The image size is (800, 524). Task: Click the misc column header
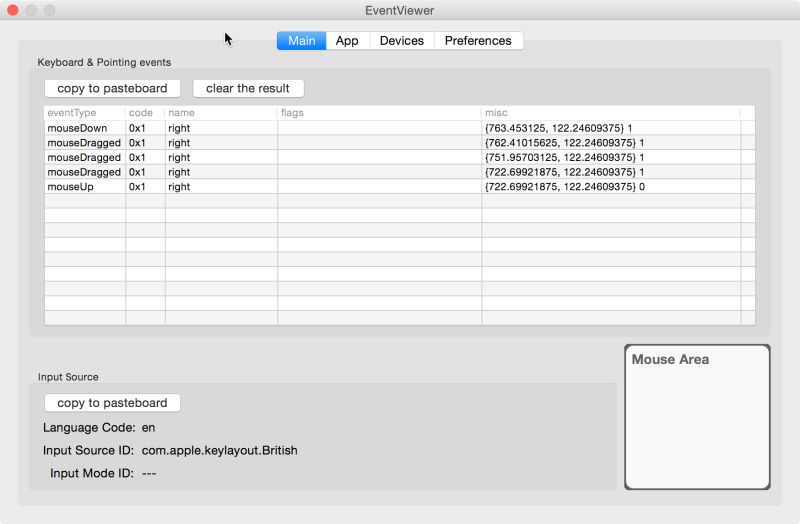tap(611, 113)
